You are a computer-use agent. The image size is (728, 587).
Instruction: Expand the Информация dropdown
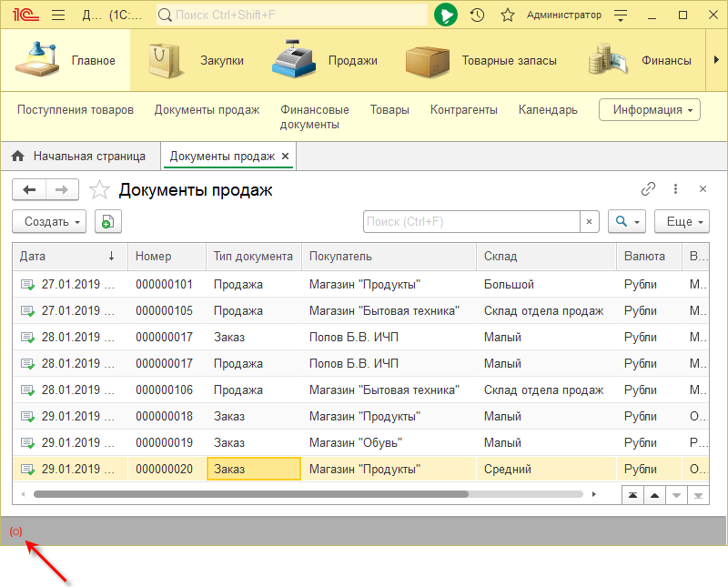click(650, 110)
